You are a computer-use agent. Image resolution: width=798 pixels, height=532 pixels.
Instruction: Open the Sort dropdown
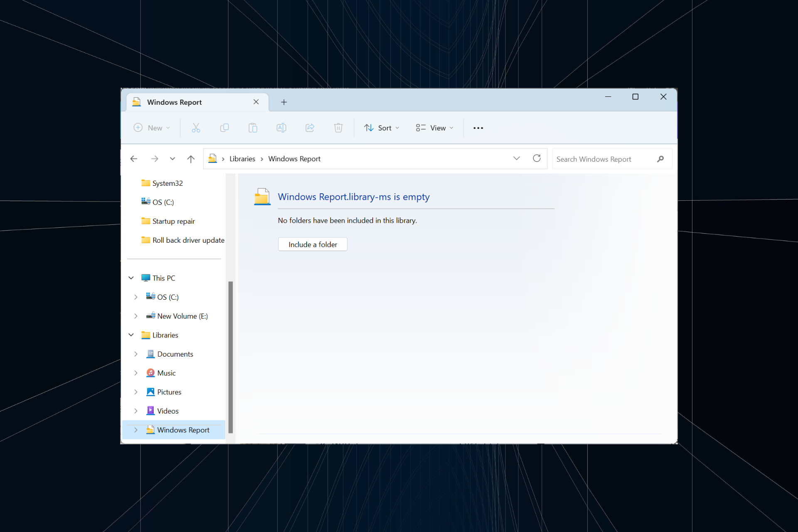pyautogui.click(x=381, y=128)
